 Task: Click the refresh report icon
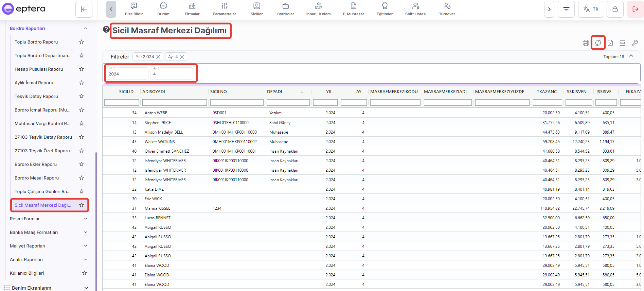click(598, 43)
